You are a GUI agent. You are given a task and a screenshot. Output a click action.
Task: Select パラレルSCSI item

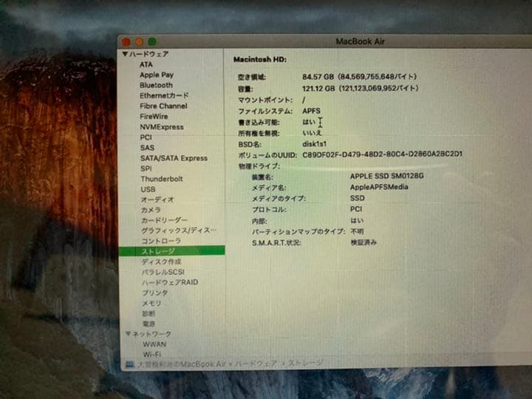point(163,272)
